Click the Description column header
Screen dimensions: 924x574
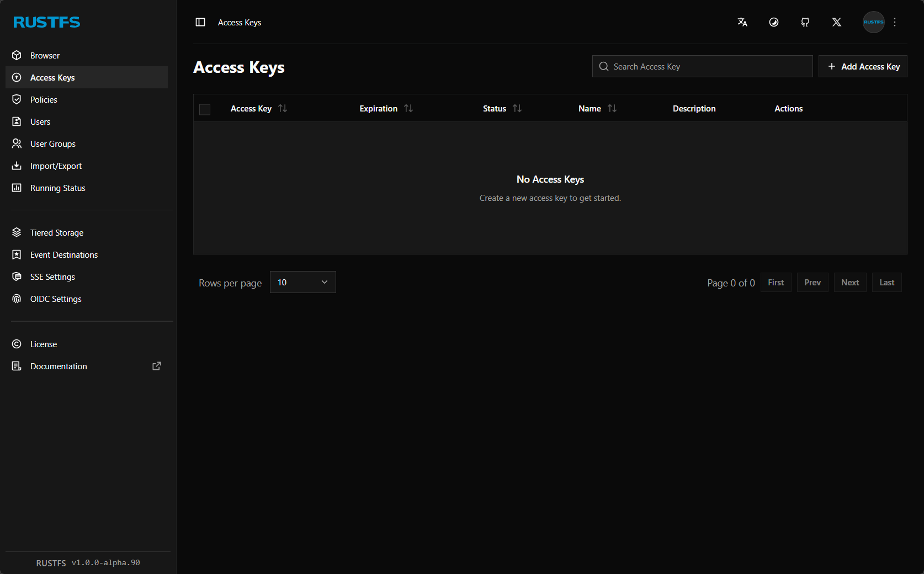coord(694,109)
